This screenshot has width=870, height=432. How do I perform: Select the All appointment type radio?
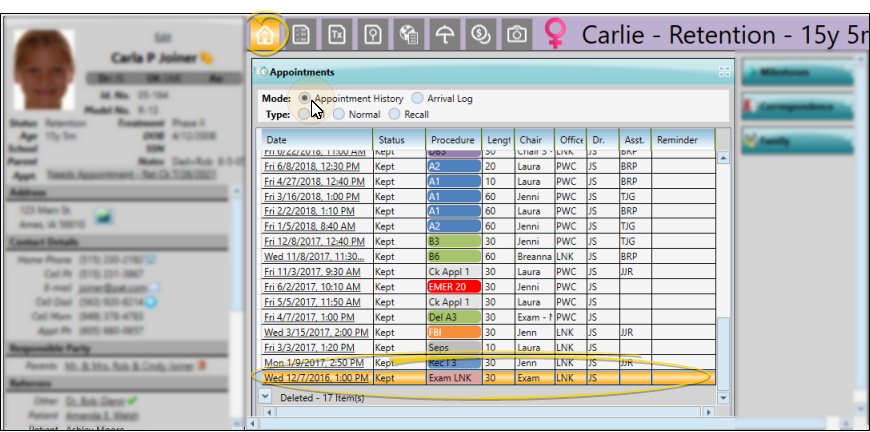(304, 114)
